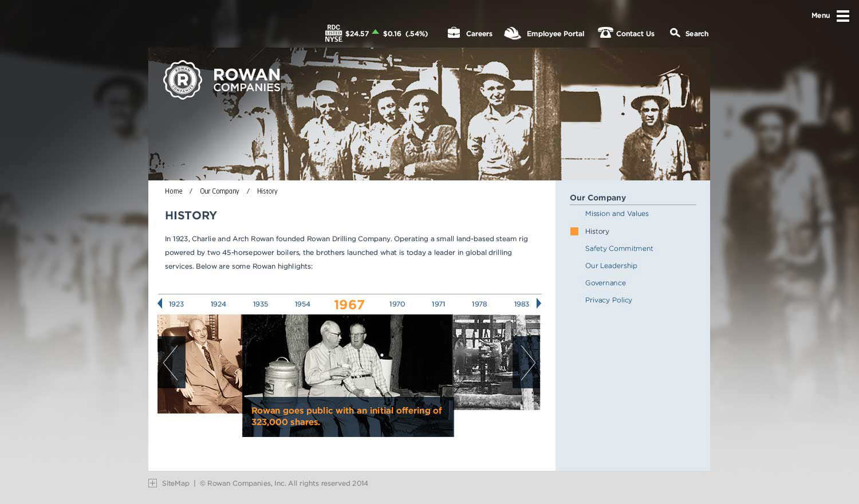Image resolution: width=859 pixels, height=504 pixels.
Task: Jump to 1935 on timeline
Action: coord(261,304)
